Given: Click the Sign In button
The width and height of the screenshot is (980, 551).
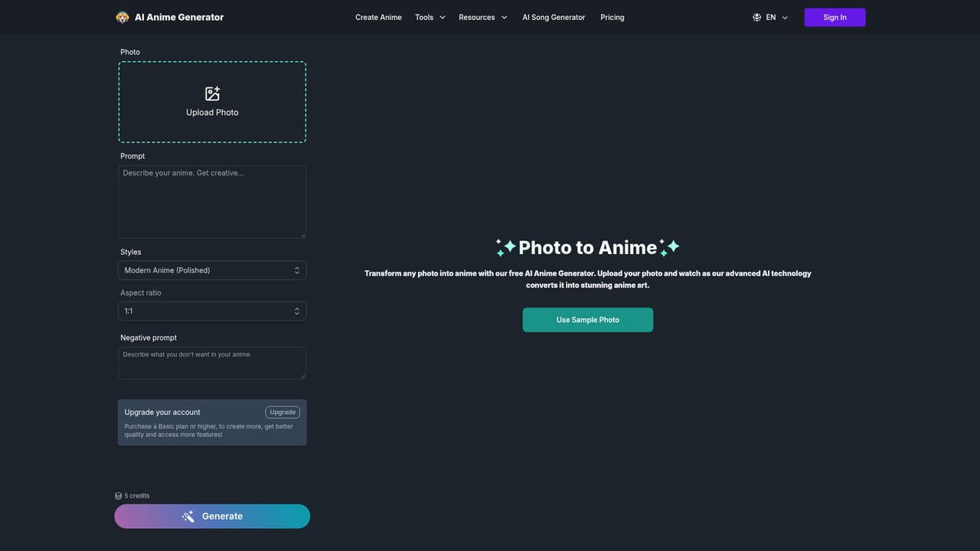Looking at the screenshot, I should point(835,17).
